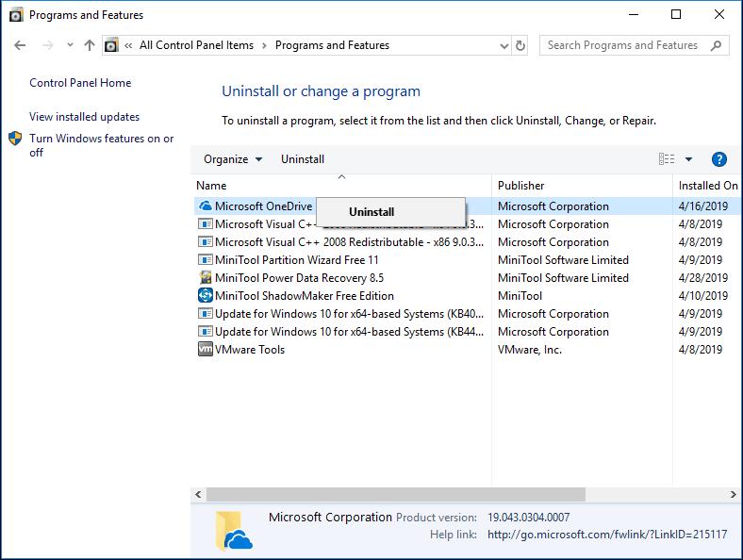Viewport: 743px width, 560px height.
Task: Expand the view options dropdown arrow
Action: (x=688, y=159)
